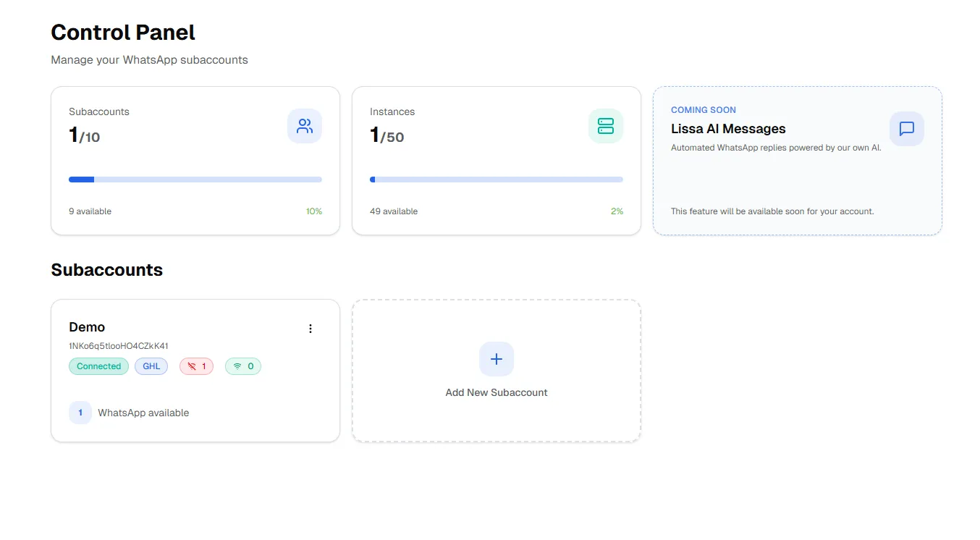Click the Control Panel heading
The width and height of the screenshot is (980, 540).
pos(123,33)
